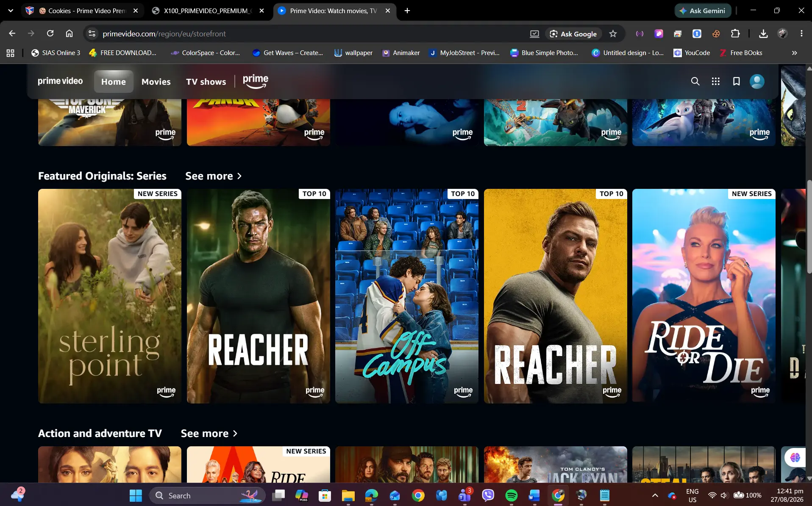This screenshot has height=506, width=812.
Task: Close the Cookies - Prime Video tab
Action: pyautogui.click(x=136, y=11)
